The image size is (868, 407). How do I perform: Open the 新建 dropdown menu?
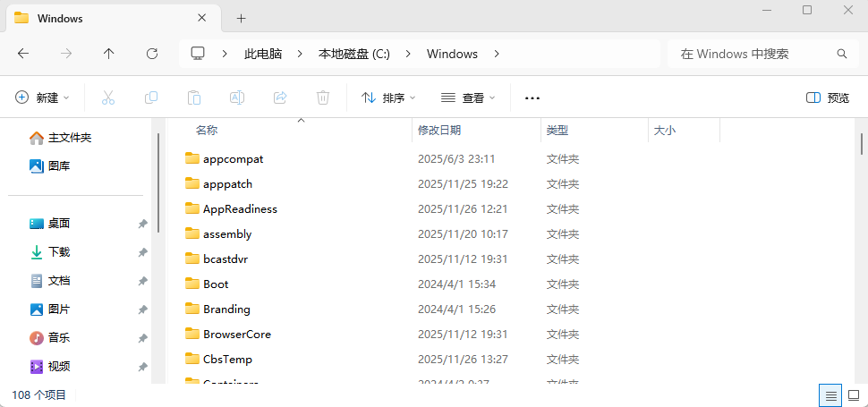[43, 98]
